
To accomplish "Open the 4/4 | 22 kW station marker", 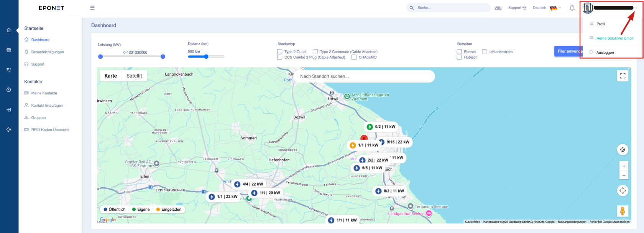I will pyautogui.click(x=249, y=184).
